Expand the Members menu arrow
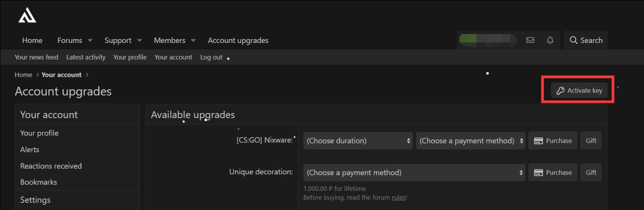The width and height of the screenshot is (644, 210). 193,41
